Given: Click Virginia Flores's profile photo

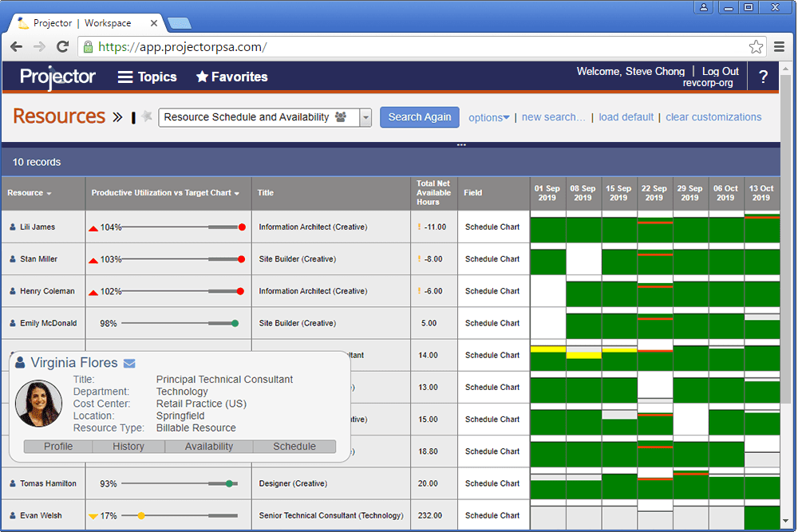Looking at the screenshot, I should (x=39, y=404).
